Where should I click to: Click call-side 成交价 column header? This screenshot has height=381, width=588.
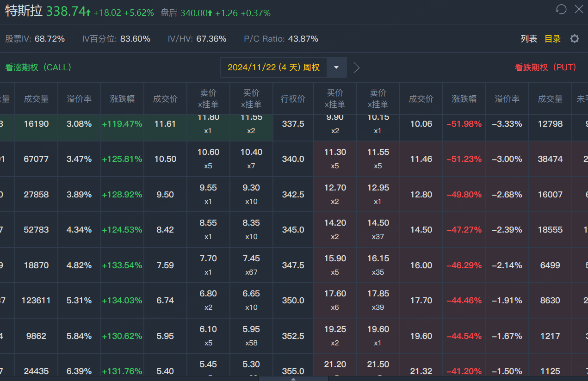(x=165, y=98)
